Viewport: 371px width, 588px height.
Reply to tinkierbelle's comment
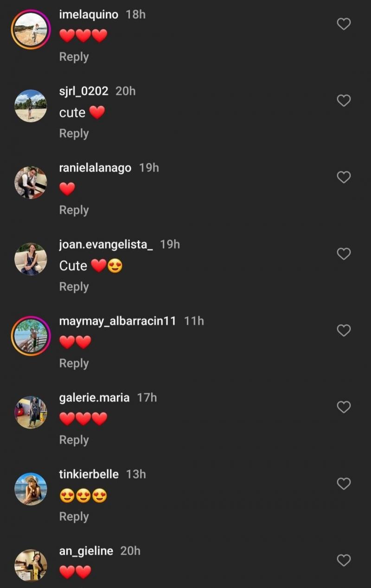[74, 517]
